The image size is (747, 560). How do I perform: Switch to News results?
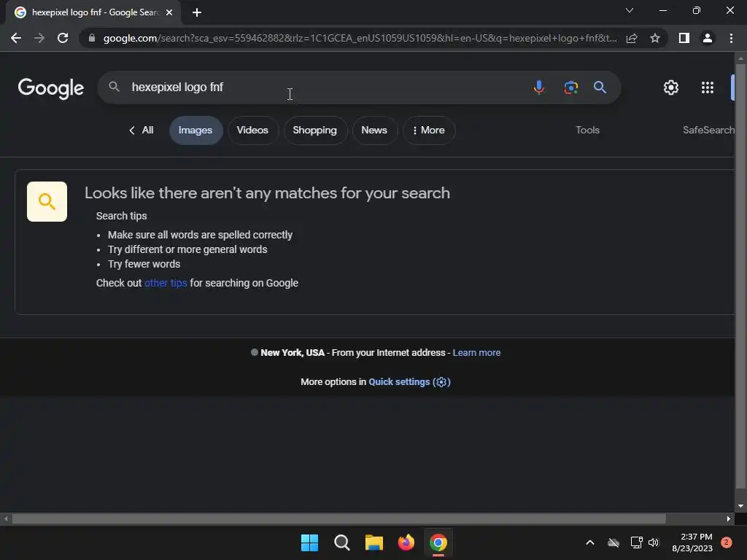click(374, 130)
